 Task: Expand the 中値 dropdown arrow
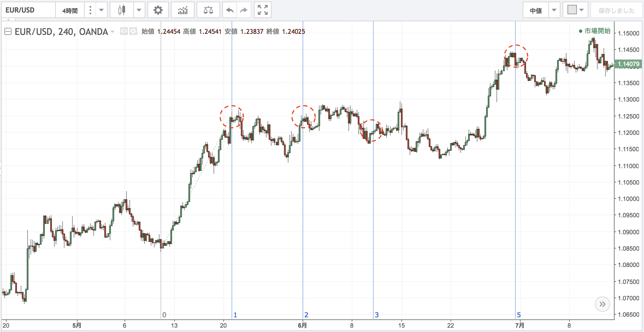point(554,10)
